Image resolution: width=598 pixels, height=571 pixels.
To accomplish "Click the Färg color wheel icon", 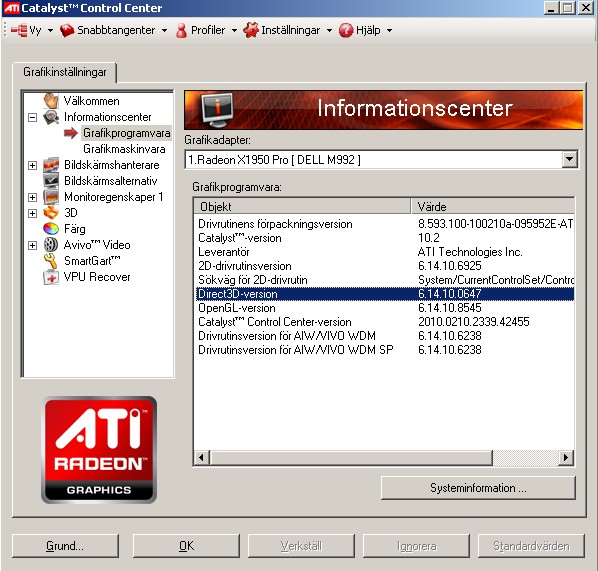I will 51,229.
